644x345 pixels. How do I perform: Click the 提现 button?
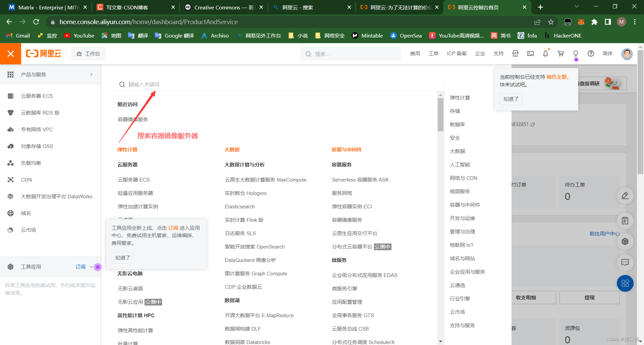(x=589, y=297)
